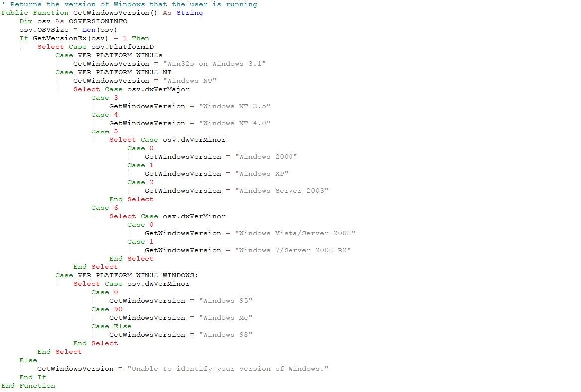Click the "Windows 2000" string

click(266, 157)
